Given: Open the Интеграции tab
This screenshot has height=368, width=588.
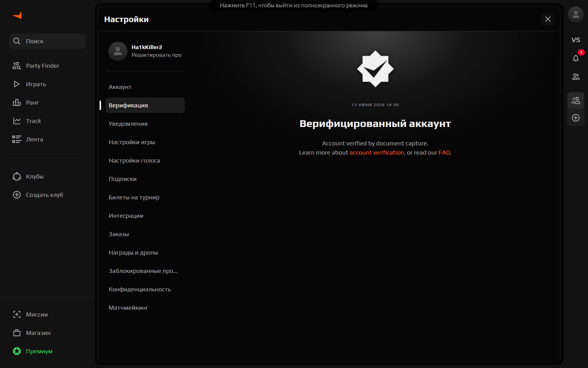Looking at the screenshot, I should coord(145,216).
